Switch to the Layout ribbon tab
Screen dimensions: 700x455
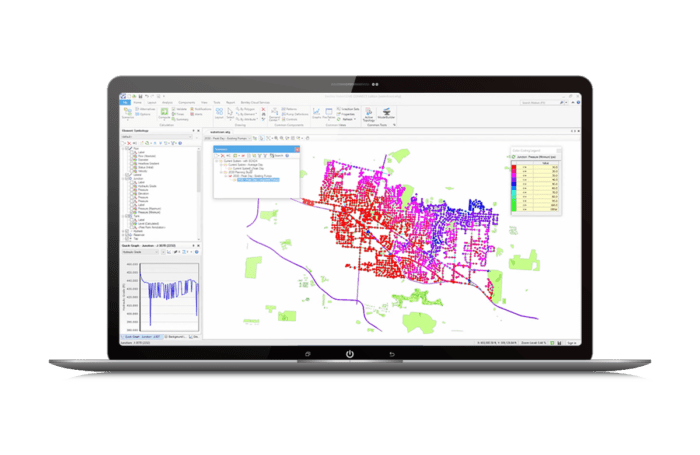point(152,103)
